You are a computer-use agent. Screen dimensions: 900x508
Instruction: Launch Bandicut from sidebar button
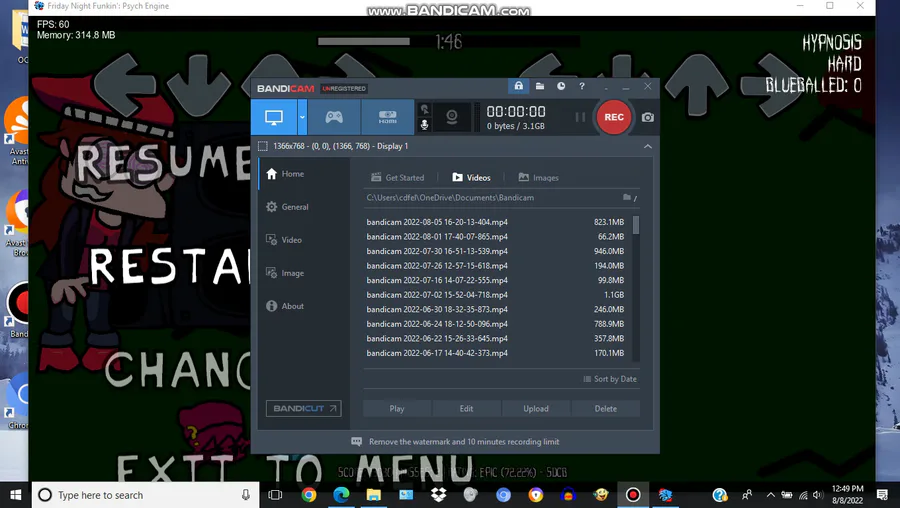[x=304, y=409]
